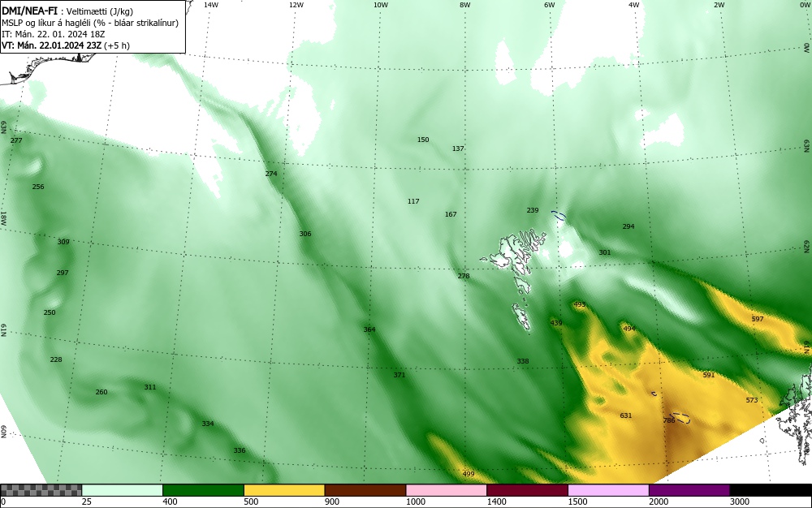Click the 62N label on right edge
This screenshot has width=812, height=508.
click(x=807, y=246)
